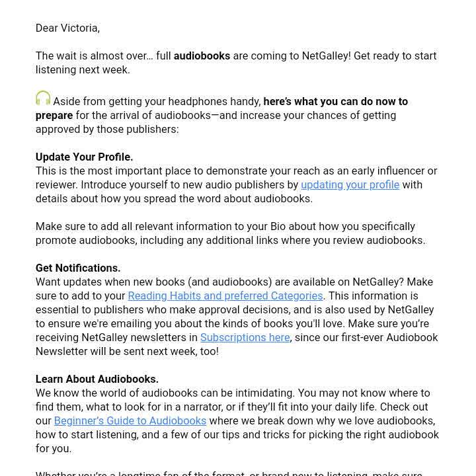The image size is (476, 476).
Task: Click the green headphones icon
Action: tap(43, 99)
